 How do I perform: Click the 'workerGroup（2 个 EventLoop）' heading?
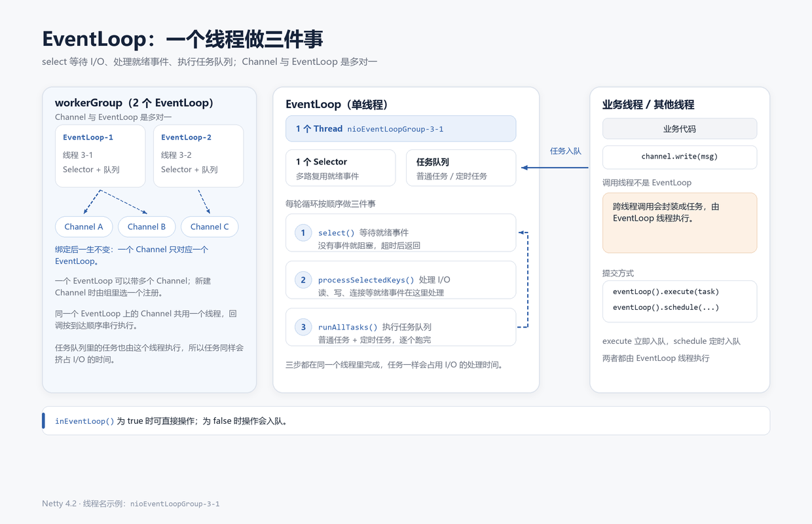tap(134, 103)
